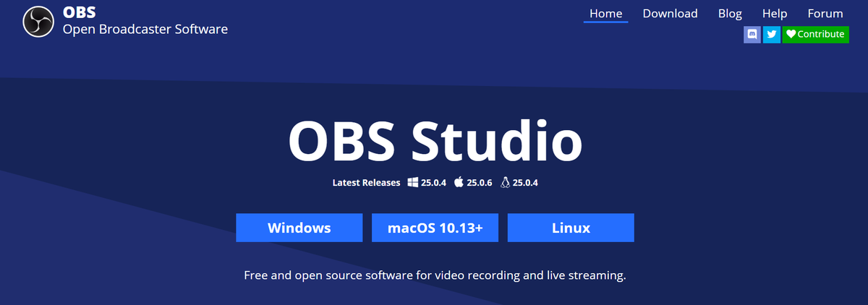
Task: Open the Download menu item
Action: click(670, 14)
